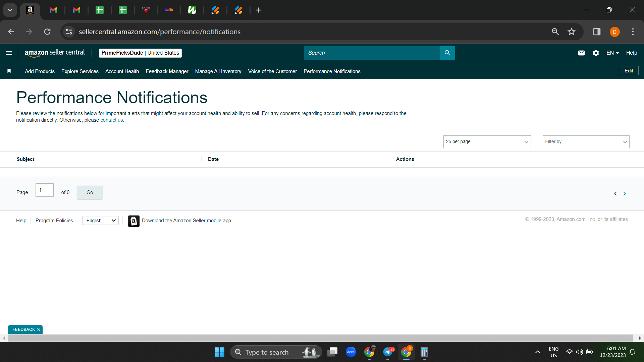Click the Amazon Seller app icon
Screen dimensions: 644x362
[133, 221]
